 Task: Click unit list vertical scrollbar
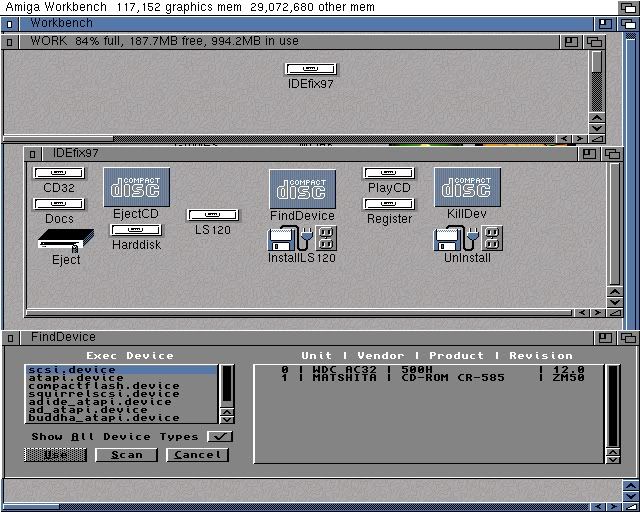613,406
